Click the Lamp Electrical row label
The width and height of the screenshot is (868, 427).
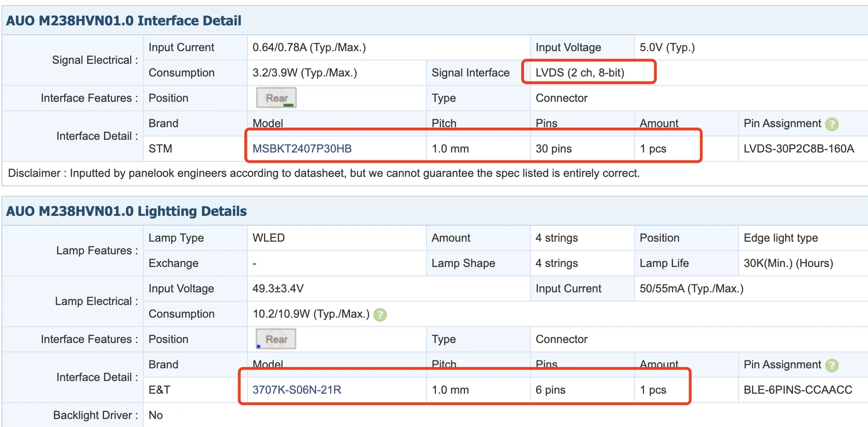(97, 301)
